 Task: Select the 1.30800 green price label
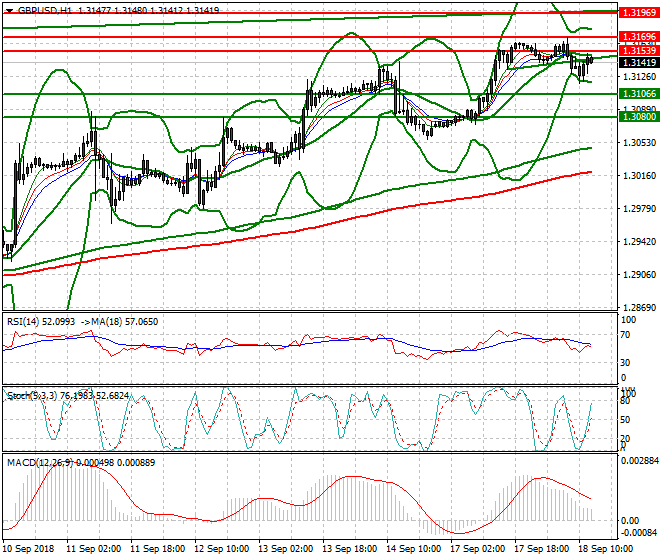click(639, 117)
